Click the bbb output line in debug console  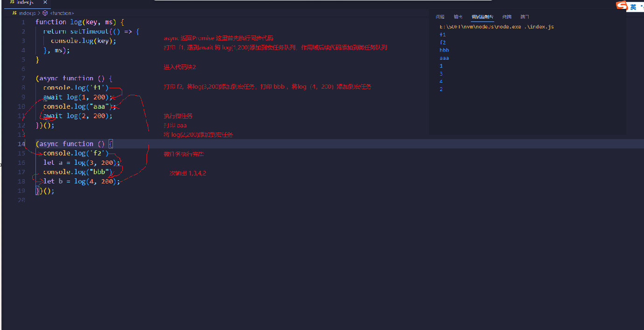coord(444,50)
